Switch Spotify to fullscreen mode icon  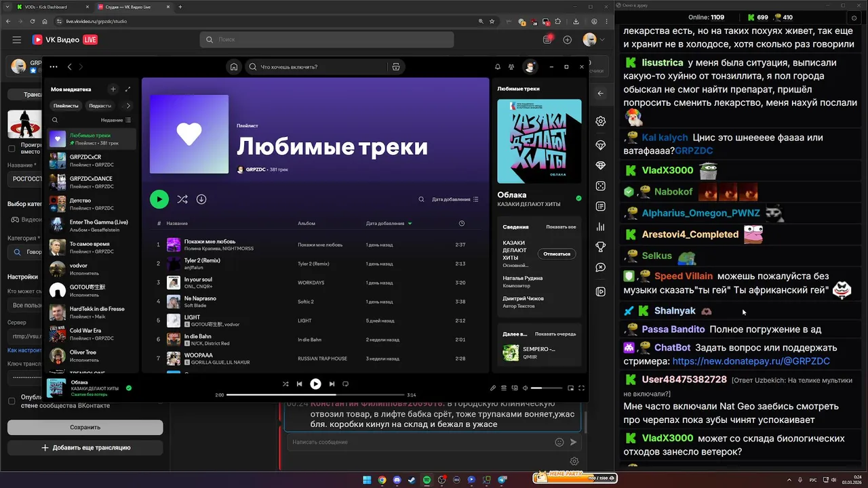581,388
